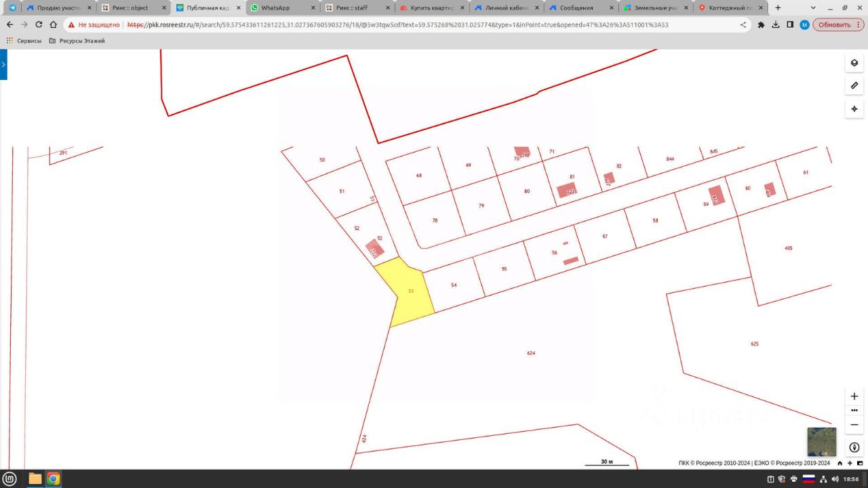Switch keyboard layout via Russian flag
Image resolution: width=868 pixels, height=488 pixels.
coord(808,479)
